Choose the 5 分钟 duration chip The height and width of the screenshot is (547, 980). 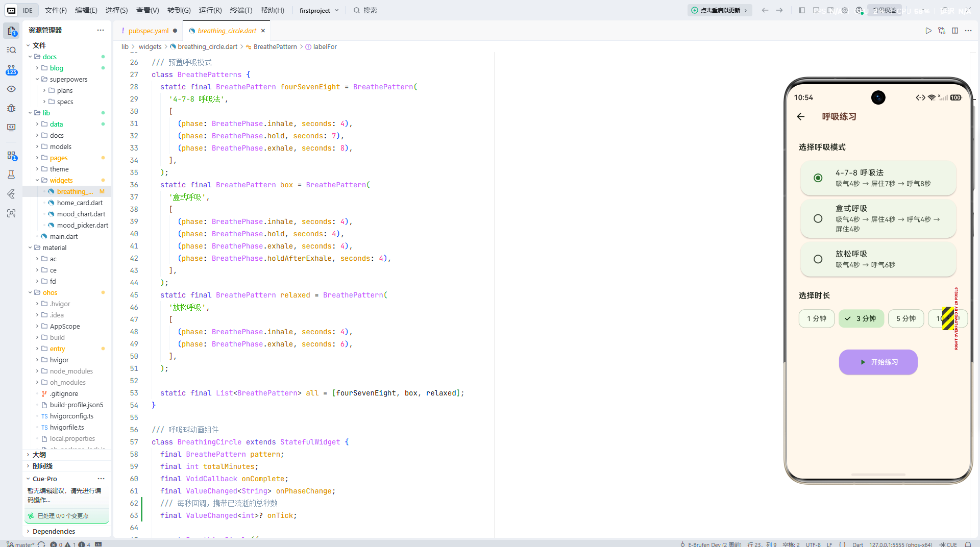[x=906, y=318]
